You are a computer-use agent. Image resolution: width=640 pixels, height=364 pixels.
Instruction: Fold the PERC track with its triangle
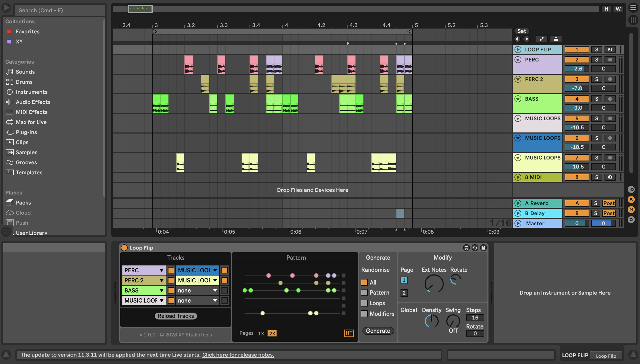(x=518, y=60)
